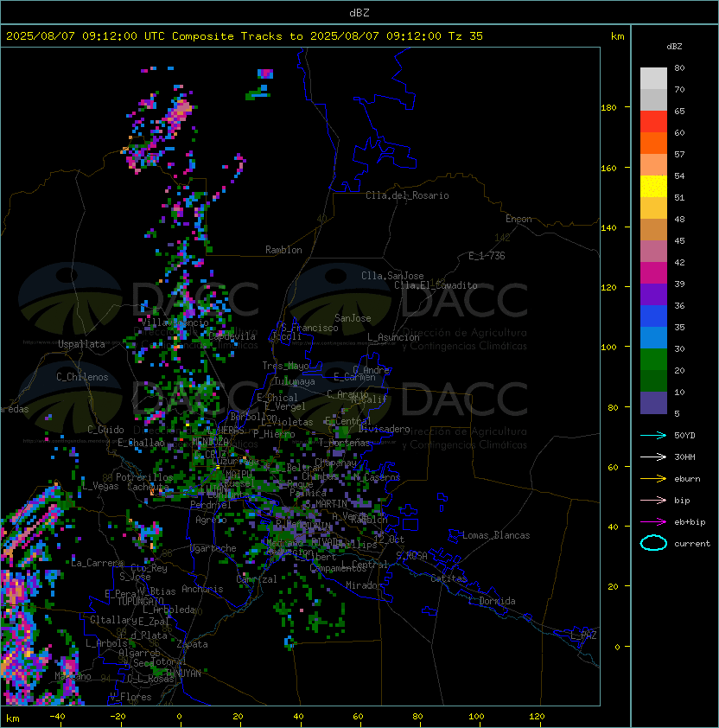Click the 'Clla.del_Rosario' map label
The height and width of the screenshot is (728, 719).
407,195
